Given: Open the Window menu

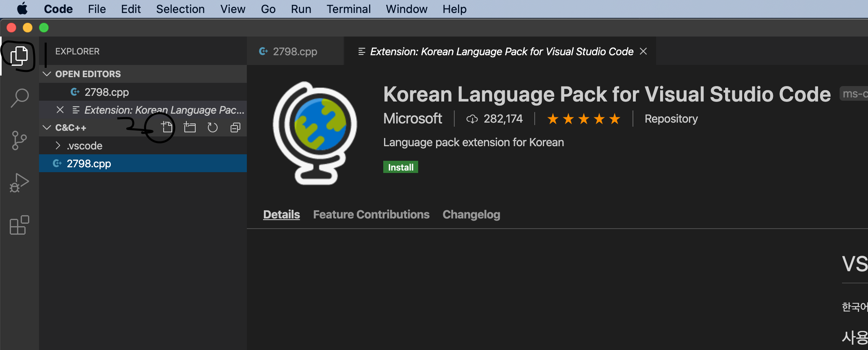Looking at the screenshot, I should 406,9.
